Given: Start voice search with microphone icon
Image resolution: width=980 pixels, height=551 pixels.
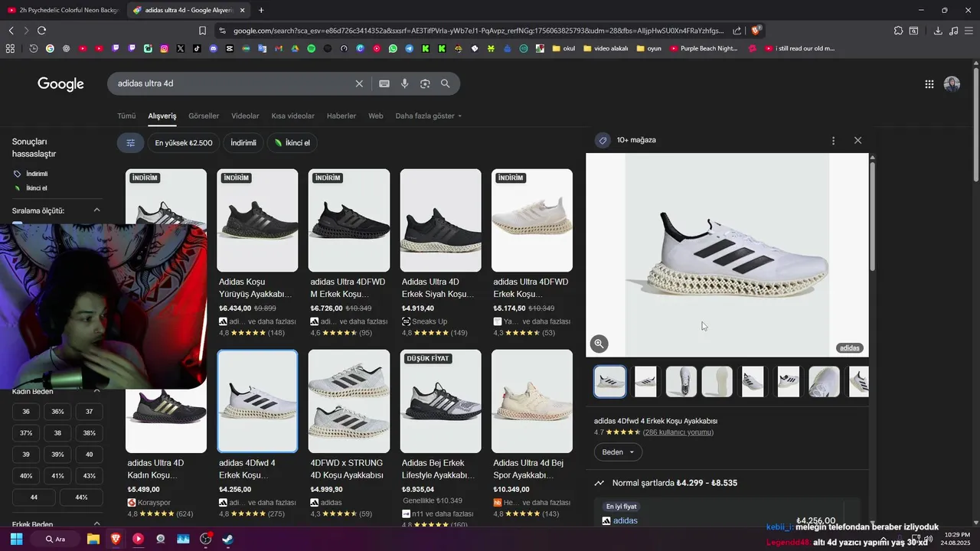Looking at the screenshot, I should pos(405,83).
